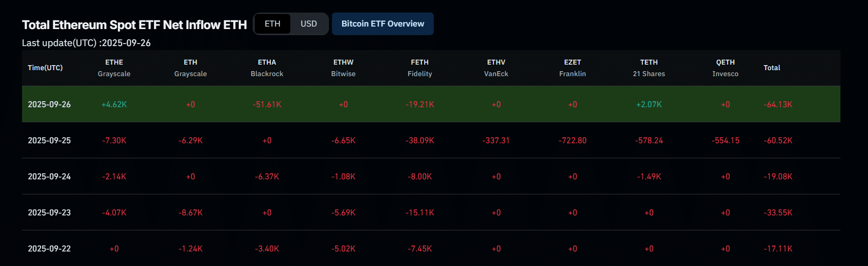Click the -51.61K Blackrock ETHA value
The width and height of the screenshot is (868, 266).
coord(267,104)
